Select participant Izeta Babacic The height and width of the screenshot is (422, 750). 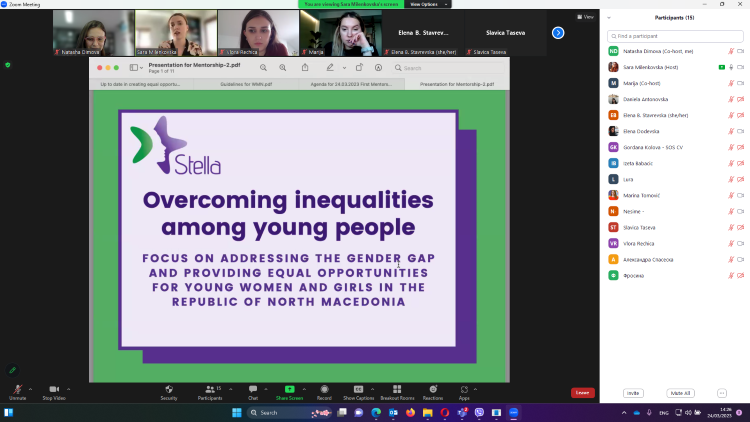(x=675, y=164)
